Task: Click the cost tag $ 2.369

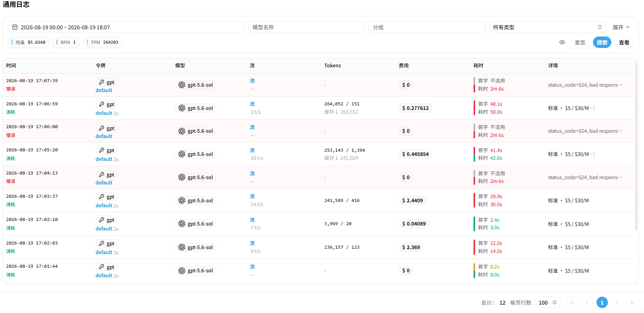Action: tap(411, 247)
